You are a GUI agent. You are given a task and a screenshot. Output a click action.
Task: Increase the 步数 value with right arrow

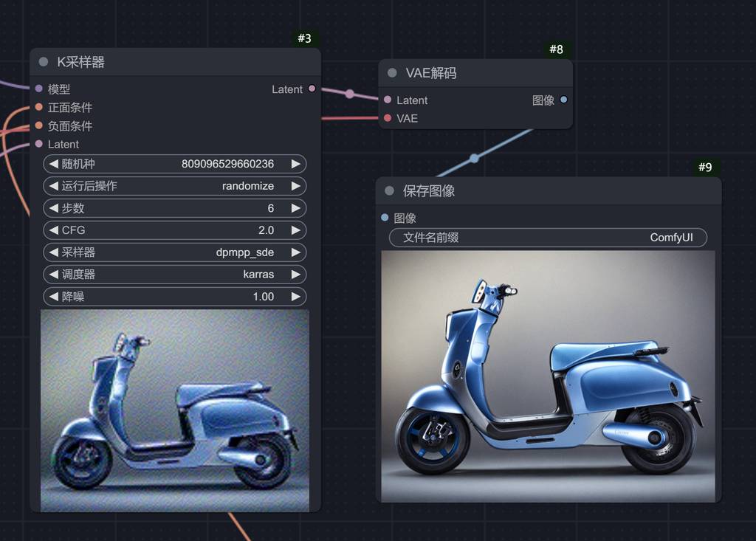(296, 208)
